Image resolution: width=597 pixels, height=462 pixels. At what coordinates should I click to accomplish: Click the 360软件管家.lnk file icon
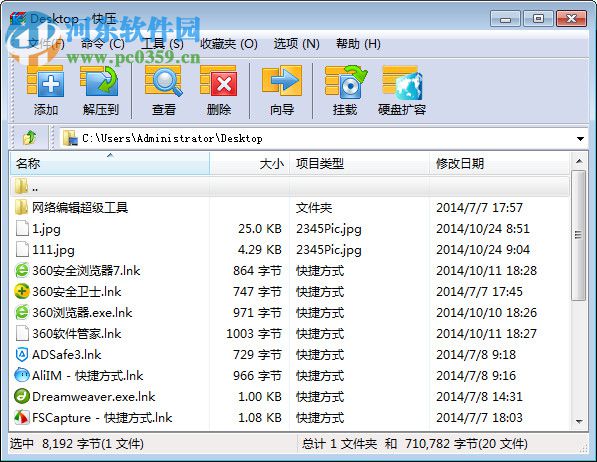[x=22, y=333]
